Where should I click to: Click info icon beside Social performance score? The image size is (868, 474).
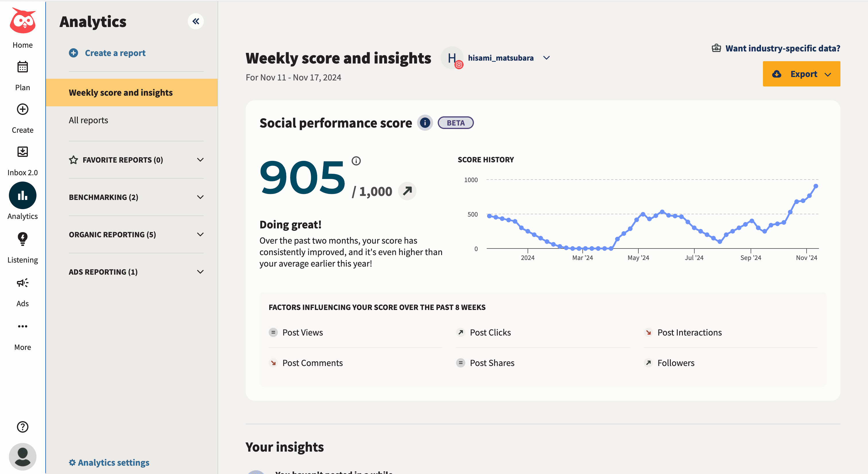(x=425, y=123)
